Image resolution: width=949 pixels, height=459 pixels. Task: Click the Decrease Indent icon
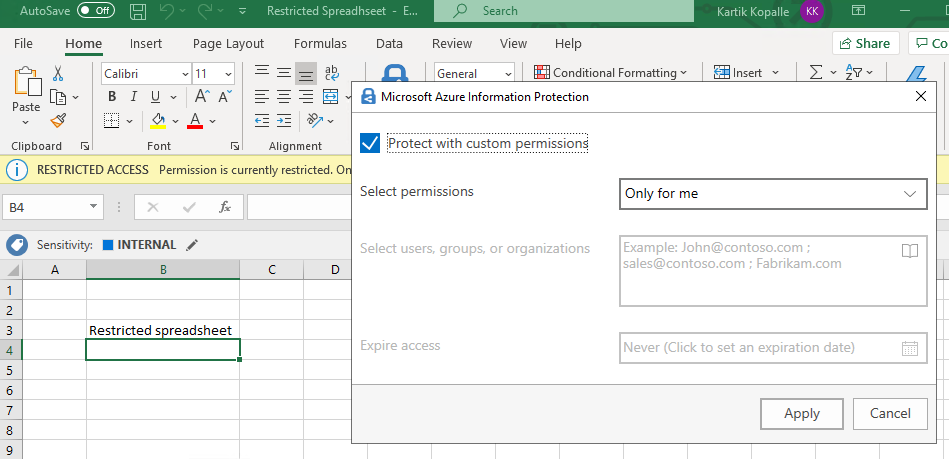[x=262, y=121]
